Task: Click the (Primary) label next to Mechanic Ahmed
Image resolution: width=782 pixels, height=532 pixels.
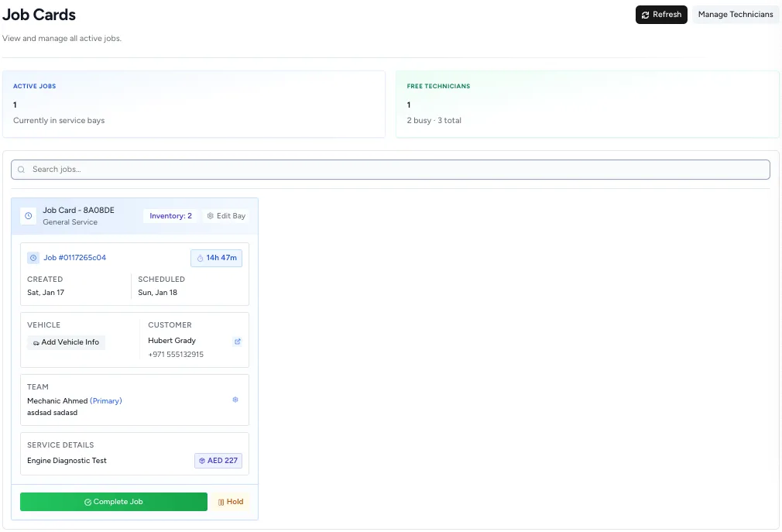Action: pos(106,401)
